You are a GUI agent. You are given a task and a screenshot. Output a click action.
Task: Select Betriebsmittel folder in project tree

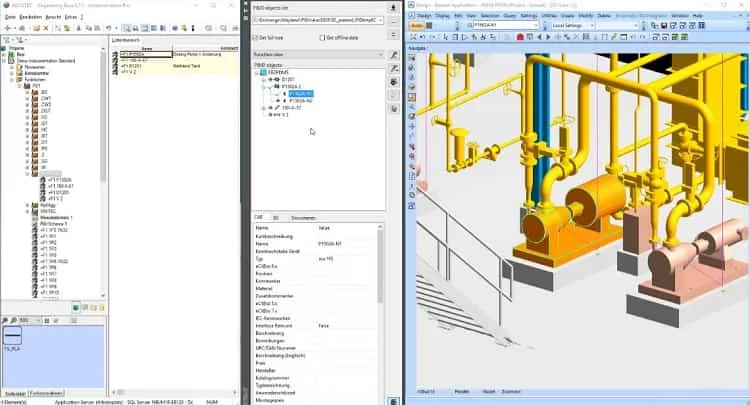coord(36,73)
